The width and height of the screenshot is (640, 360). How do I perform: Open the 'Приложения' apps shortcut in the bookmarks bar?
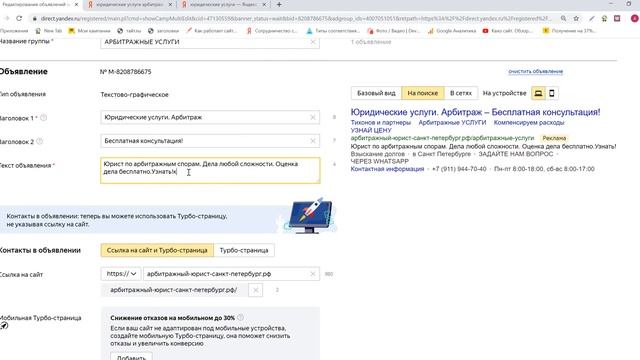(x=14, y=31)
